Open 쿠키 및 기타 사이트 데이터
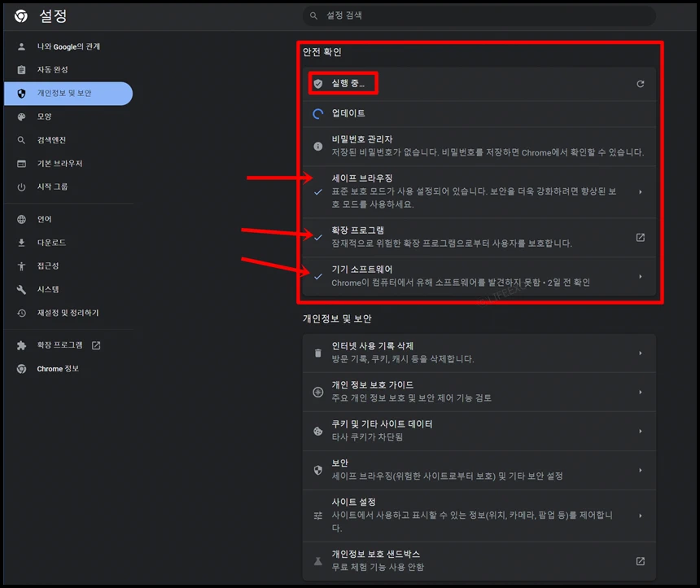 tap(479, 431)
